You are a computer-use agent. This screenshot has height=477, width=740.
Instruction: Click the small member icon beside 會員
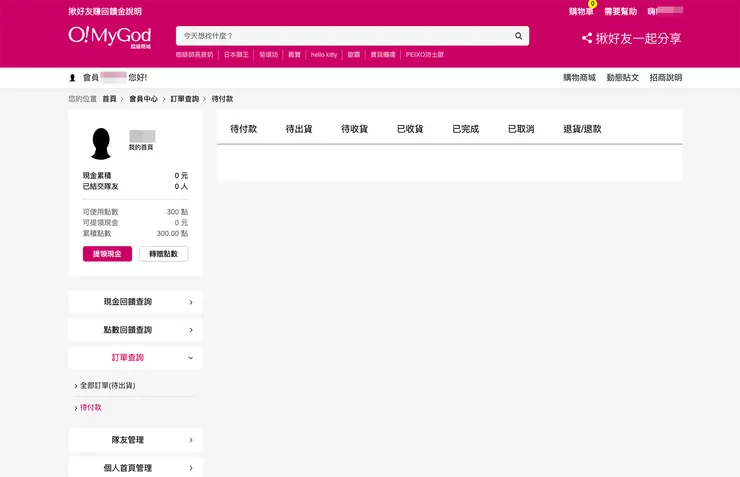[x=72, y=78]
